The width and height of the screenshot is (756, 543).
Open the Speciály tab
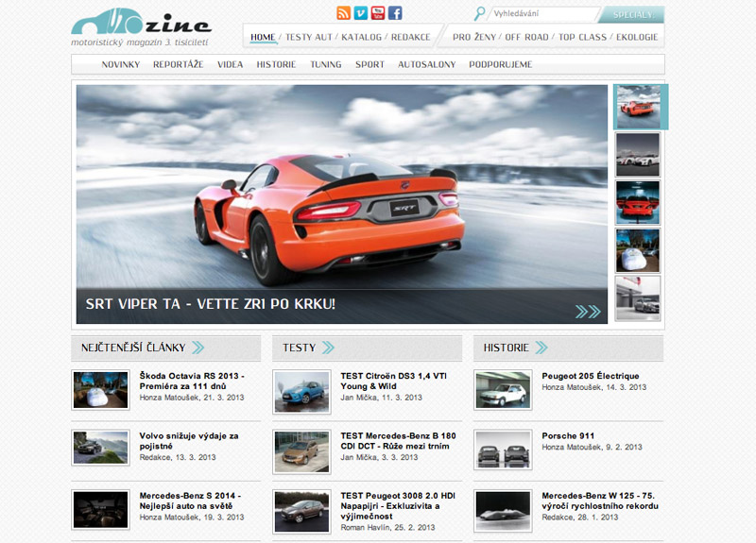click(632, 15)
